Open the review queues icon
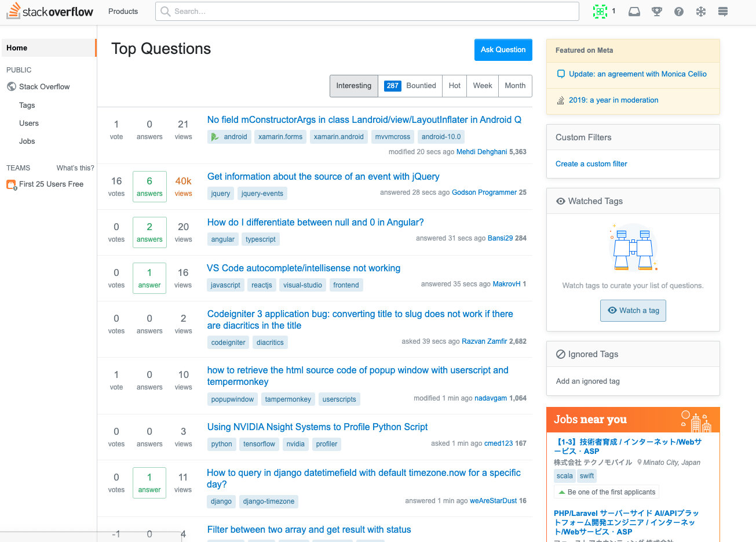The width and height of the screenshot is (756, 542). click(x=701, y=12)
